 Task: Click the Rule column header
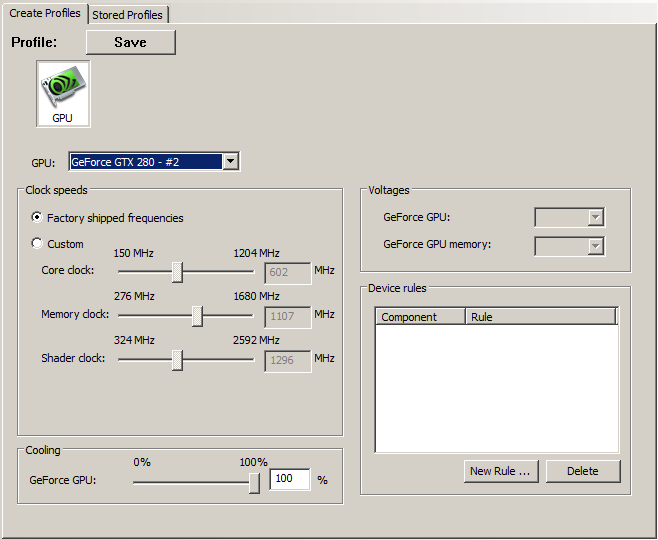(x=540, y=316)
